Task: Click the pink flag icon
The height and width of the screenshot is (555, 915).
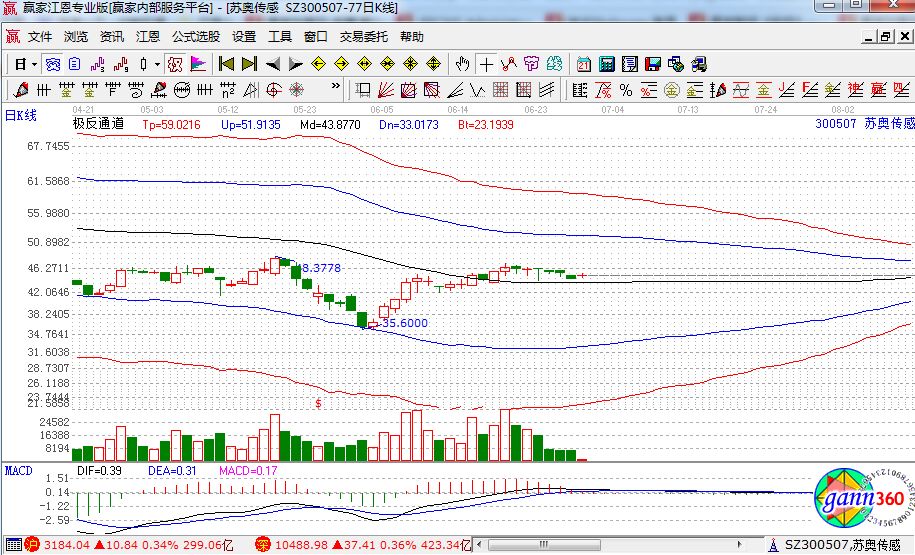Action: coord(198,64)
